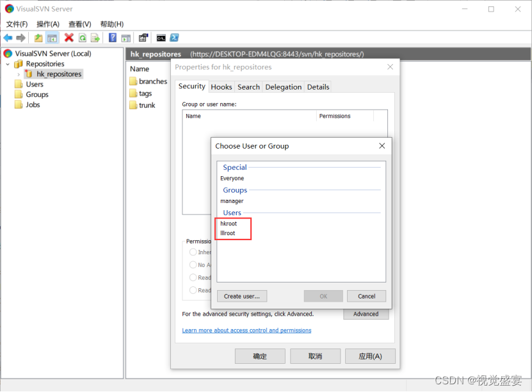Click the trunk folder icon

point(133,105)
